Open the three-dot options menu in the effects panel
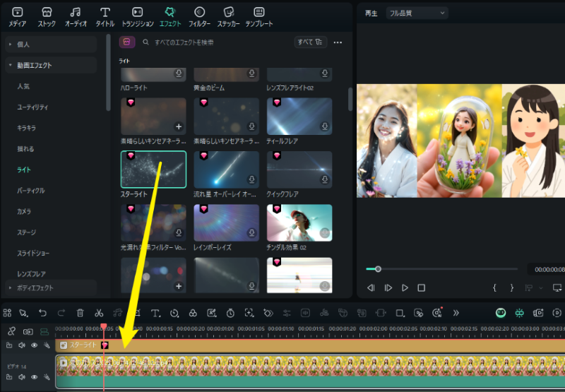The image size is (565, 392). 338,42
